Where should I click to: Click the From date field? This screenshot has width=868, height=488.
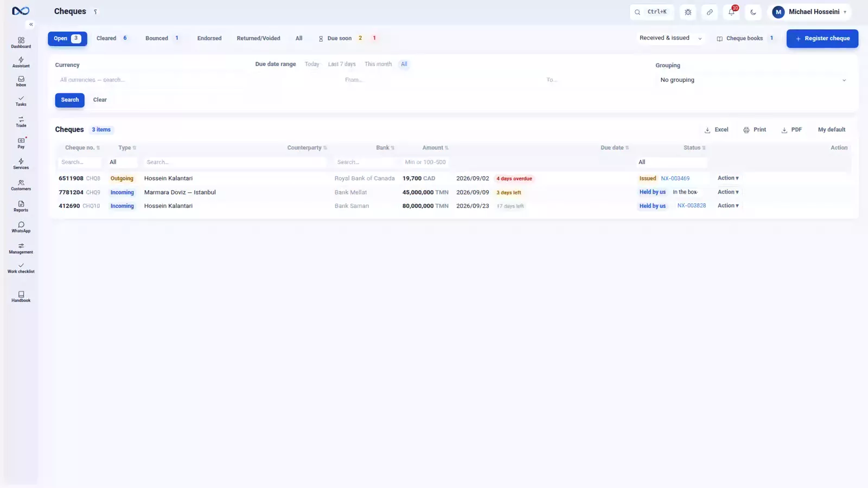pyautogui.click(x=439, y=80)
